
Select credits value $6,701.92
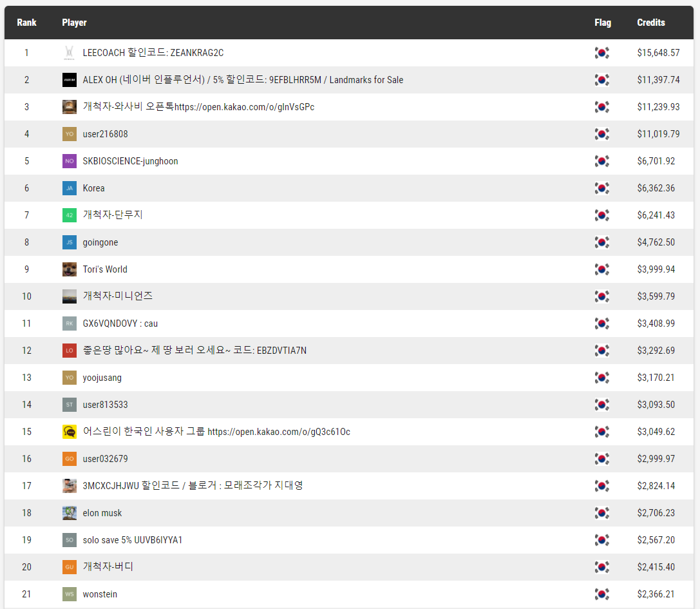pos(656,161)
